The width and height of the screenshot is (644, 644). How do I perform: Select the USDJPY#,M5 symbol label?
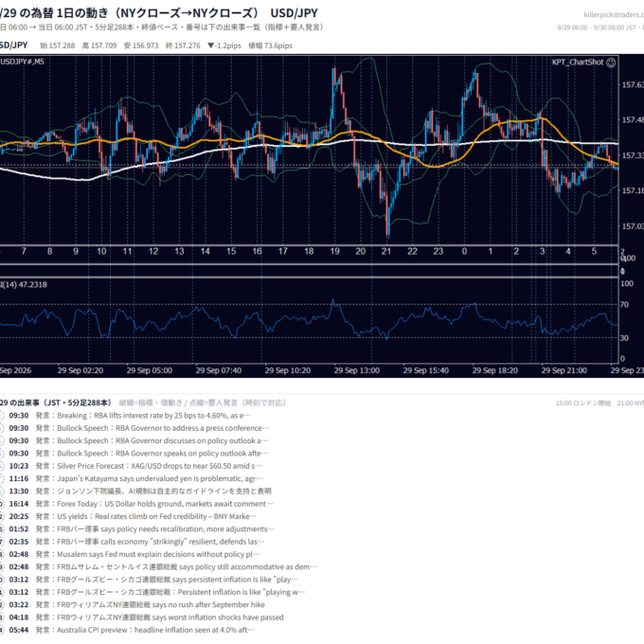point(22,62)
